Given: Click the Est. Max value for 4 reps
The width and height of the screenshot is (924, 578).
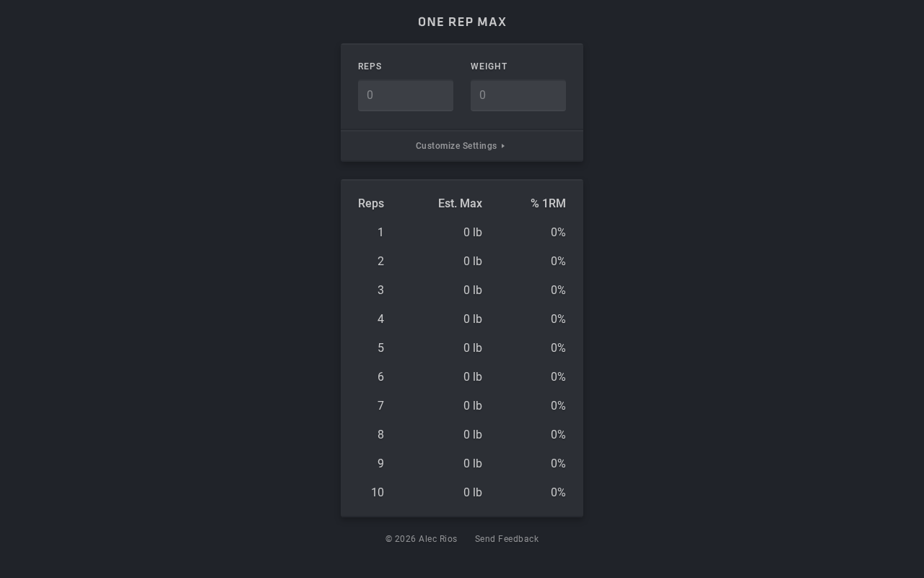Looking at the screenshot, I should point(472,319).
